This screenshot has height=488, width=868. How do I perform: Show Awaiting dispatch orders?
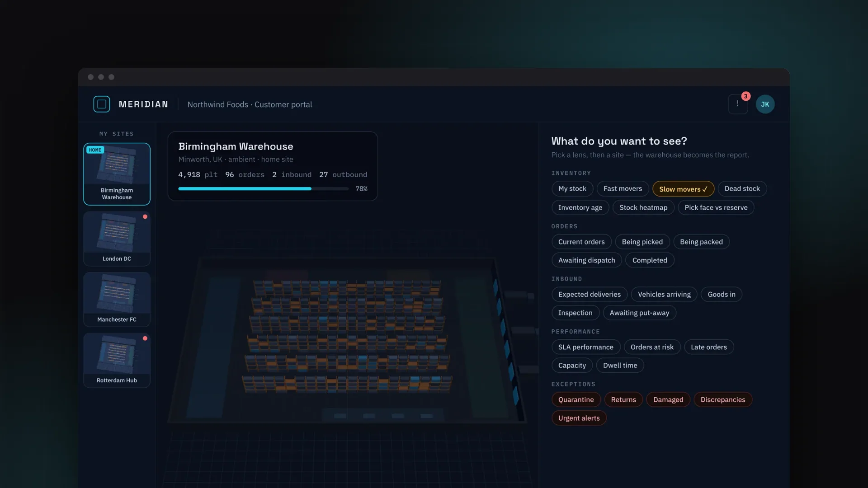[586, 260]
